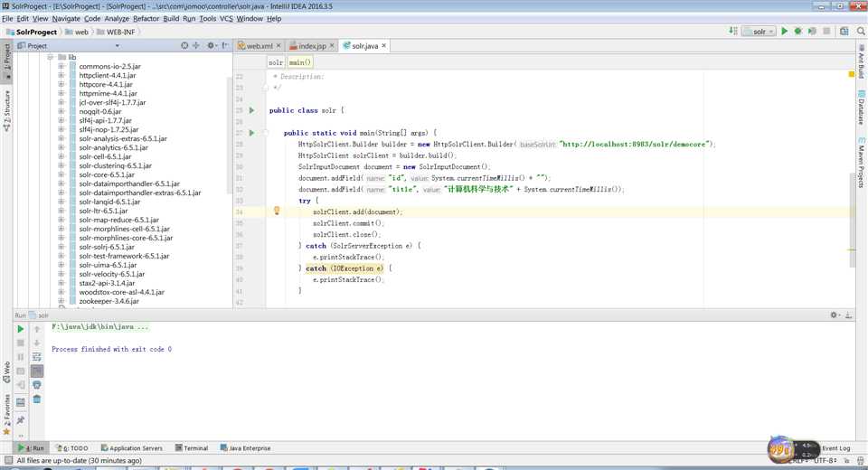This screenshot has width=868, height=470.
Task: Toggle tool window buttons icon in status bar
Action: (x=8, y=461)
